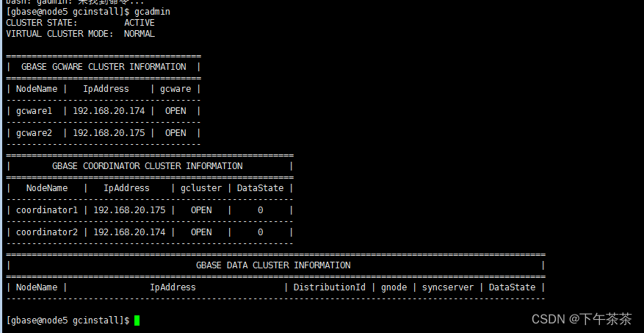
Task: Select the ACTIVE cluster state value
Action: (x=140, y=23)
